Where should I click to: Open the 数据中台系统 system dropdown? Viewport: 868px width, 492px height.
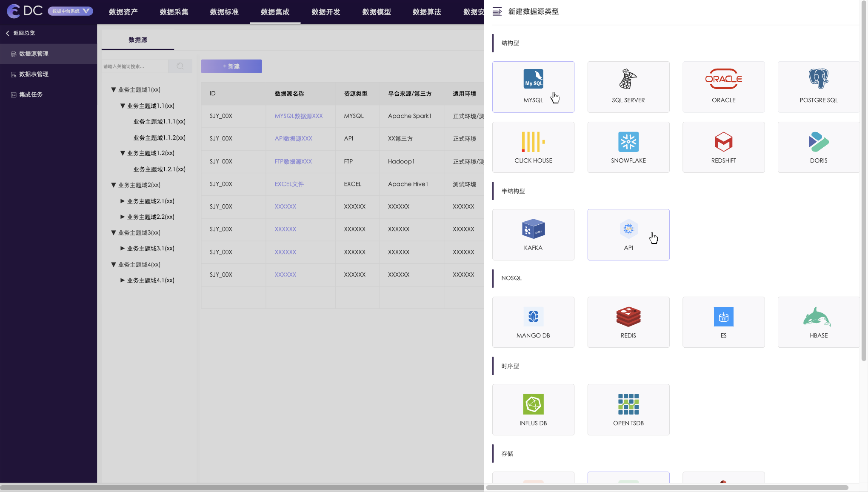pos(70,11)
